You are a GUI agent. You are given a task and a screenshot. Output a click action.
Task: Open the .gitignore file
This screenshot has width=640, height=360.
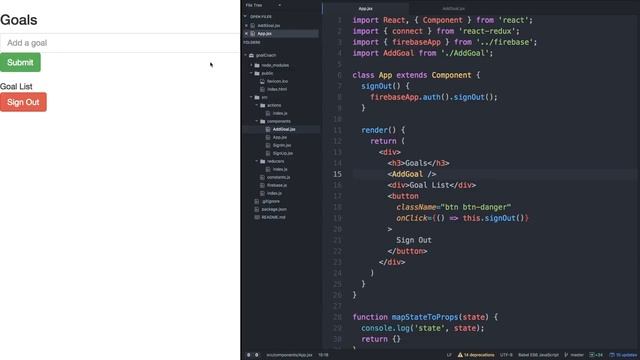pos(271,201)
